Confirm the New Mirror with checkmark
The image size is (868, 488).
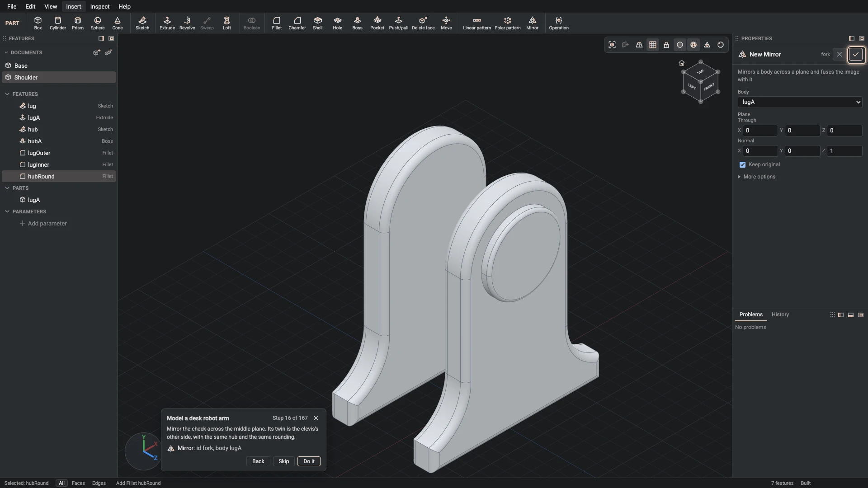click(x=856, y=54)
